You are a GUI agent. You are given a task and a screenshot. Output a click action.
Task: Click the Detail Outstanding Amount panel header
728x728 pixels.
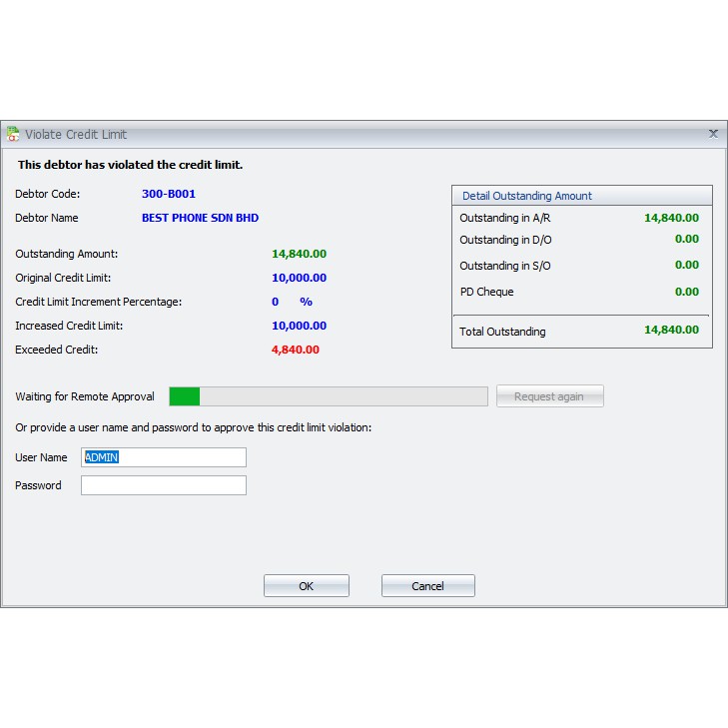527,196
